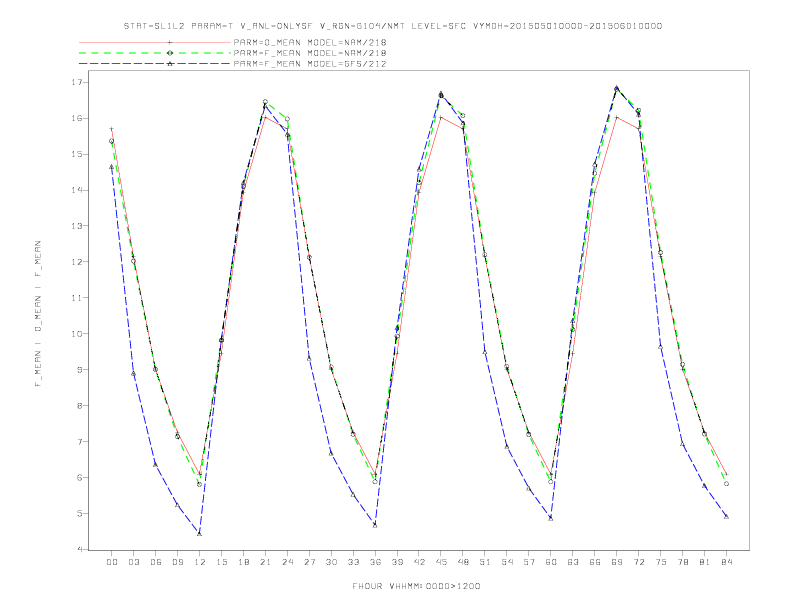
Task: Click x-axis forecast hour label 30
Action: [x=331, y=562]
